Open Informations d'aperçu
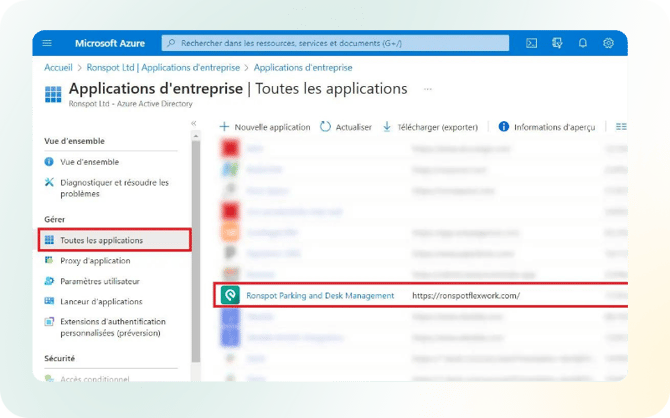 (547, 127)
